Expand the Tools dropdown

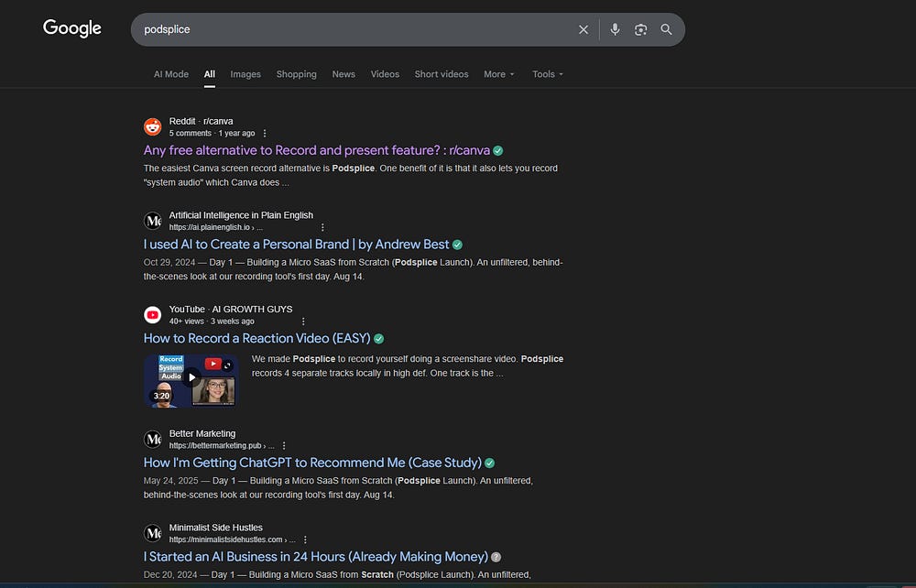[x=548, y=74]
